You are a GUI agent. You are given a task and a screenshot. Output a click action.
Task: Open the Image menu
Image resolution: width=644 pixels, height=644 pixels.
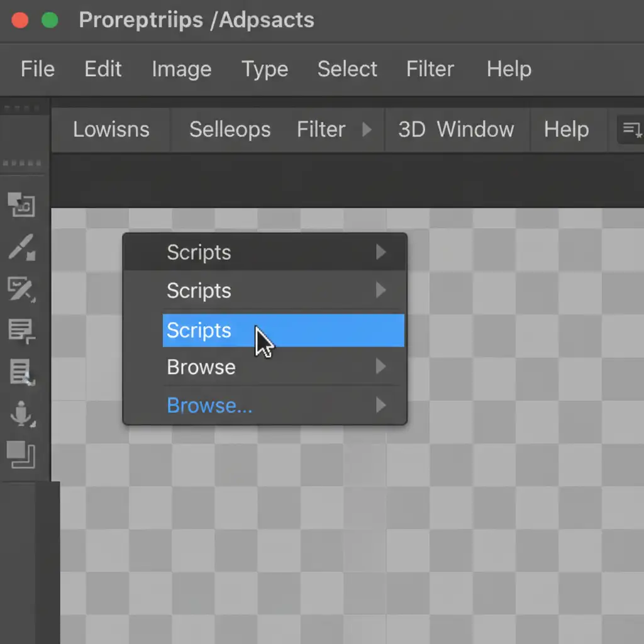coord(181,69)
